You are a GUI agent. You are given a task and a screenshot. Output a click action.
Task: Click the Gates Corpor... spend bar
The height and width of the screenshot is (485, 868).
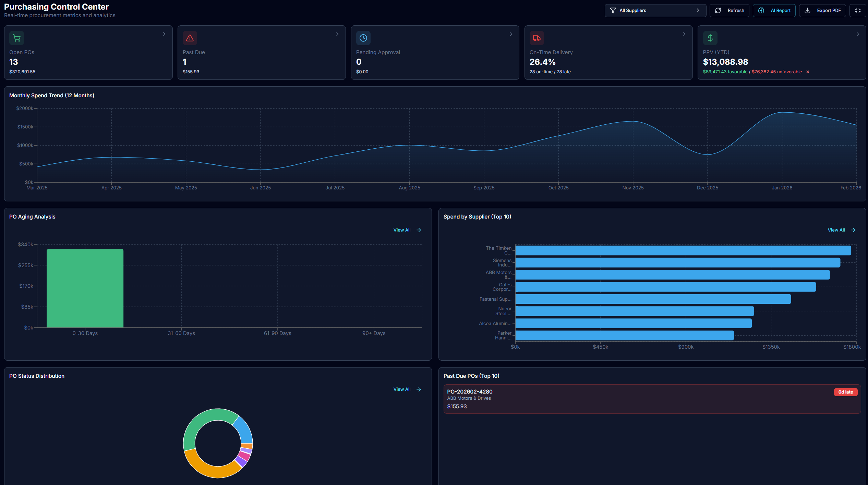tap(666, 287)
